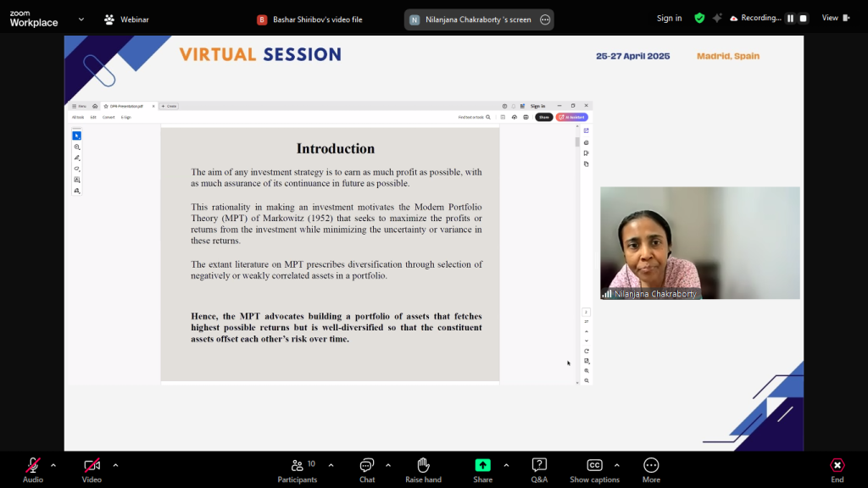Screen dimensions: 868x488
Task: Start camera with the Video icon
Action: pos(92,465)
